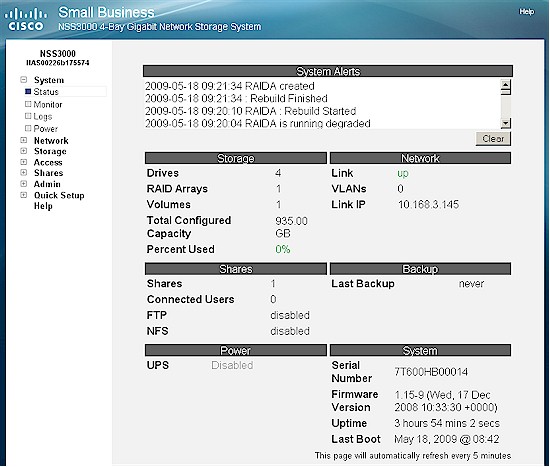
Task: Click the FTP 'disabled' value
Action: point(290,315)
